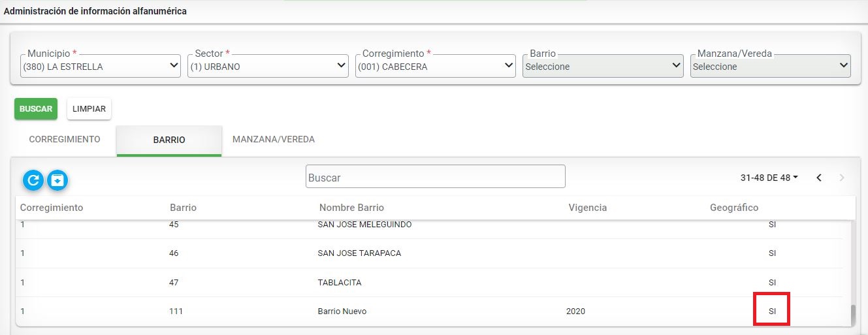
Task: Open the 31-48 DE 48 rows selector
Action: pyautogui.click(x=769, y=178)
